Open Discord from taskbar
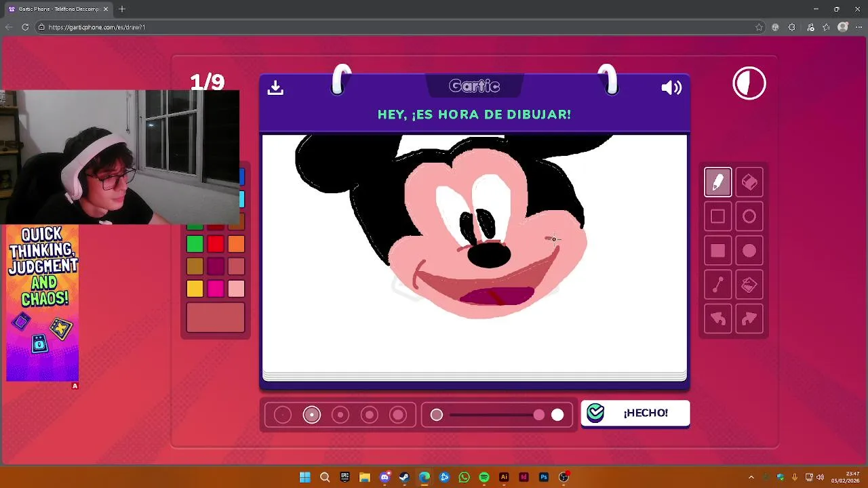 [384, 477]
